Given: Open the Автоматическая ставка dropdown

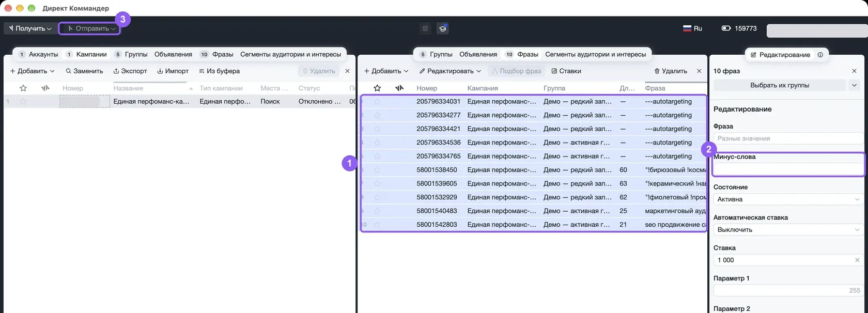Looking at the screenshot, I should tap(788, 230).
